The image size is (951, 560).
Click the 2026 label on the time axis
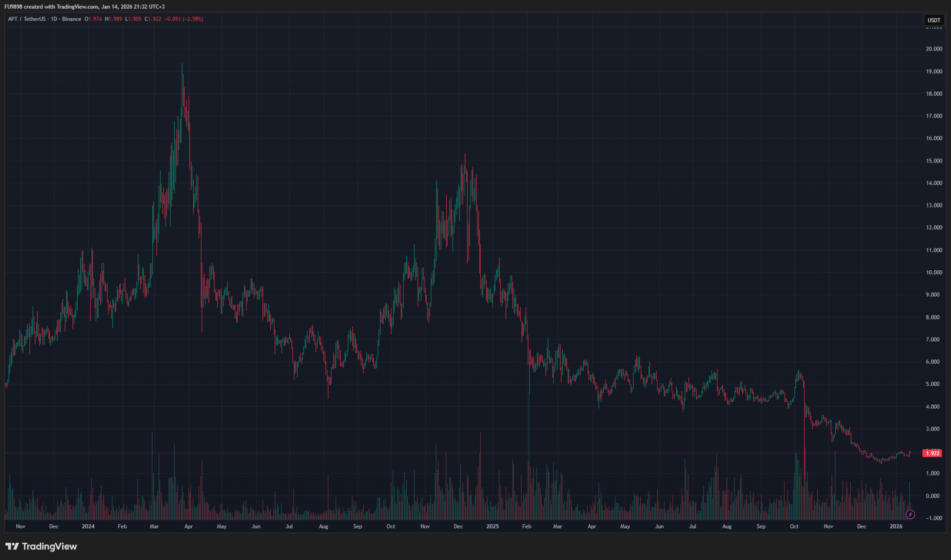(x=897, y=527)
